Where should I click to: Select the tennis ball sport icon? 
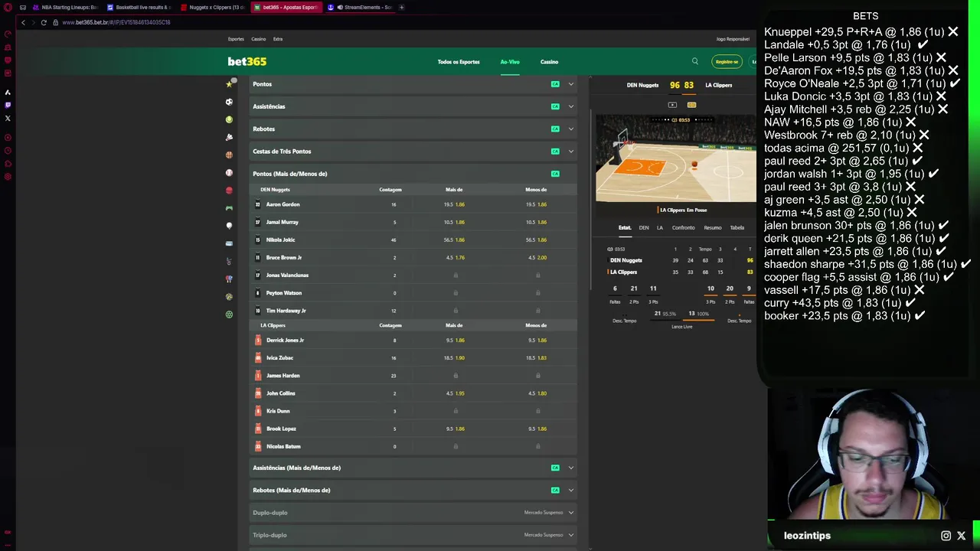229,119
